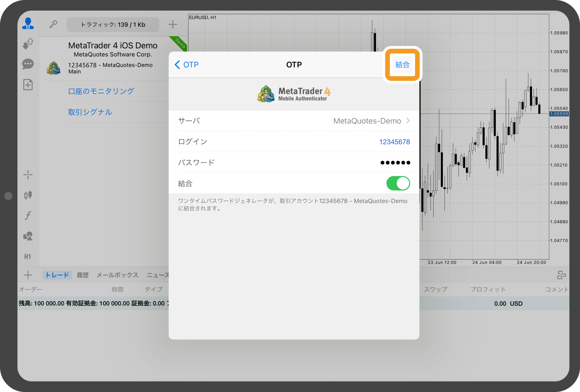Image resolution: width=580 pixels, height=392 pixels.
Task: Edit the パスワード field
Action: click(x=294, y=162)
